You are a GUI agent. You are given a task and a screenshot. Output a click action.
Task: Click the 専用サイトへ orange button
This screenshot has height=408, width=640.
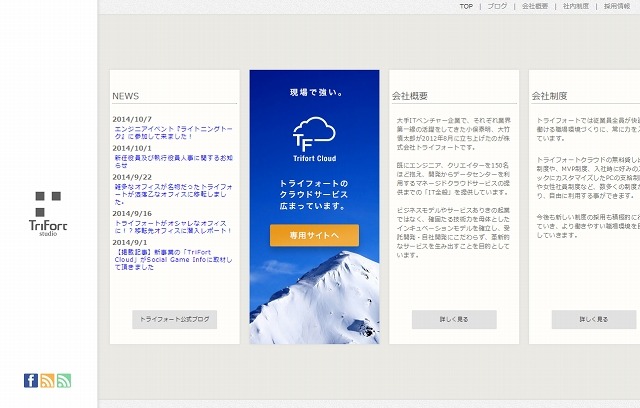point(314,235)
